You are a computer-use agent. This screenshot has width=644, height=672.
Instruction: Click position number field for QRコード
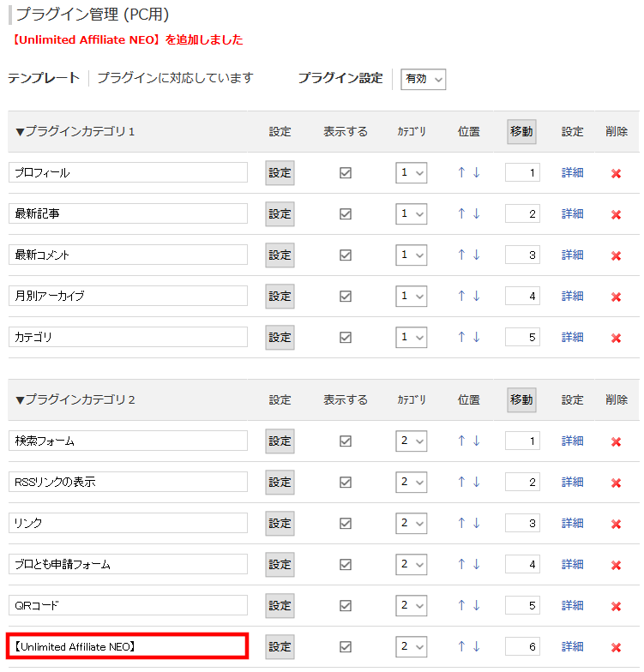point(522,605)
